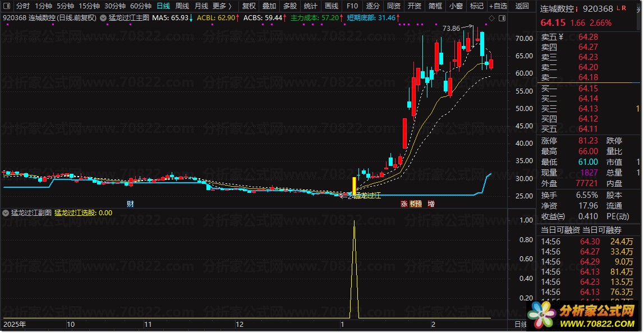Select the 日线 daily period
This screenshot has height=333, width=644.
(163, 6)
